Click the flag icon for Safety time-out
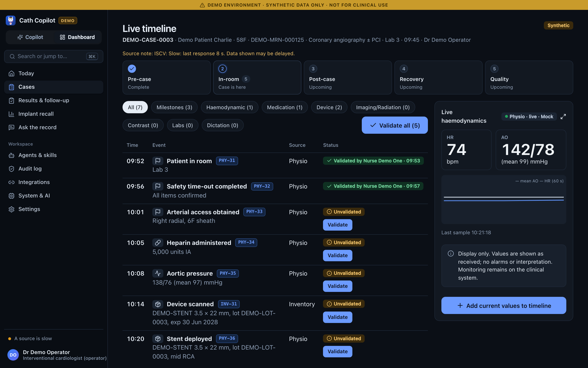This screenshot has height=368, width=588. click(x=158, y=186)
